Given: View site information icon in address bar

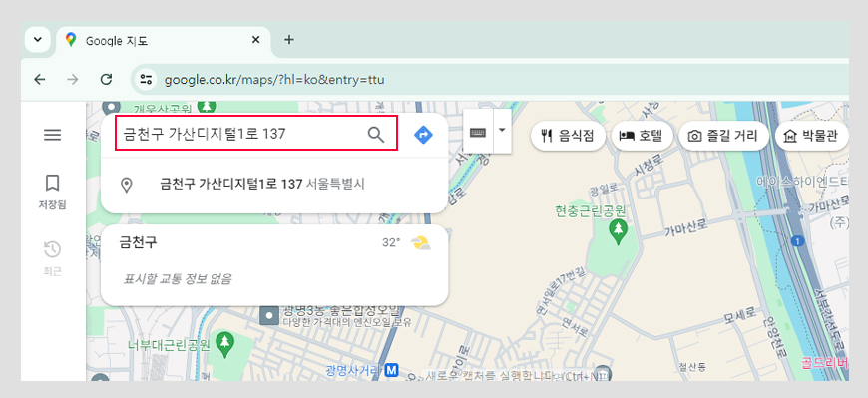Looking at the screenshot, I should pos(146,80).
